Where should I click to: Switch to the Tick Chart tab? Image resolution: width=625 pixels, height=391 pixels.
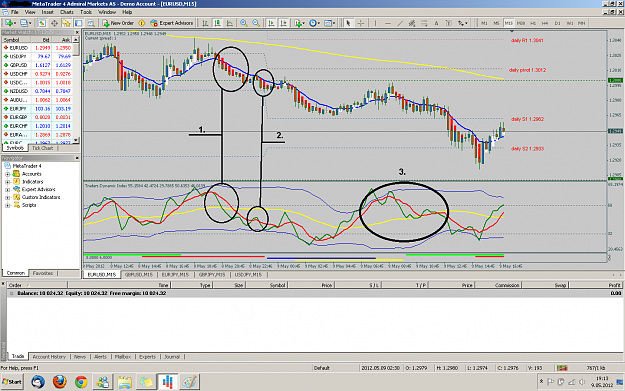pyautogui.click(x=42, y=148)
